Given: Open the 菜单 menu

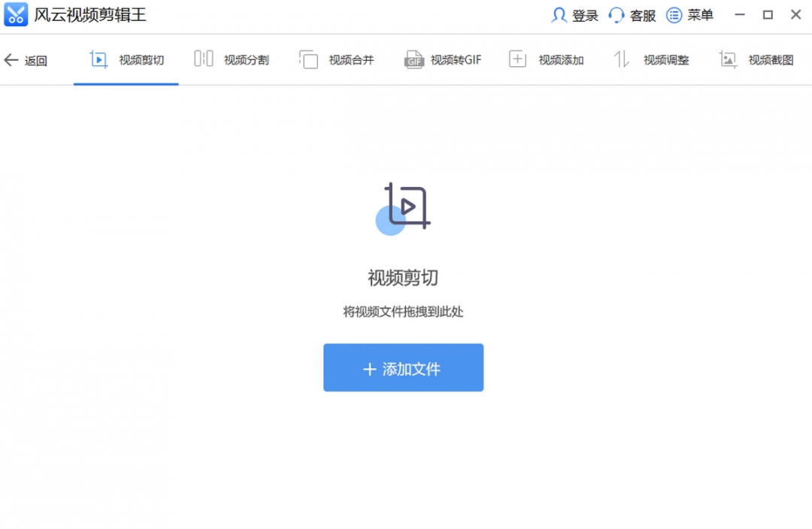Looking at the screenshot, I should click(x=692, y=15).
